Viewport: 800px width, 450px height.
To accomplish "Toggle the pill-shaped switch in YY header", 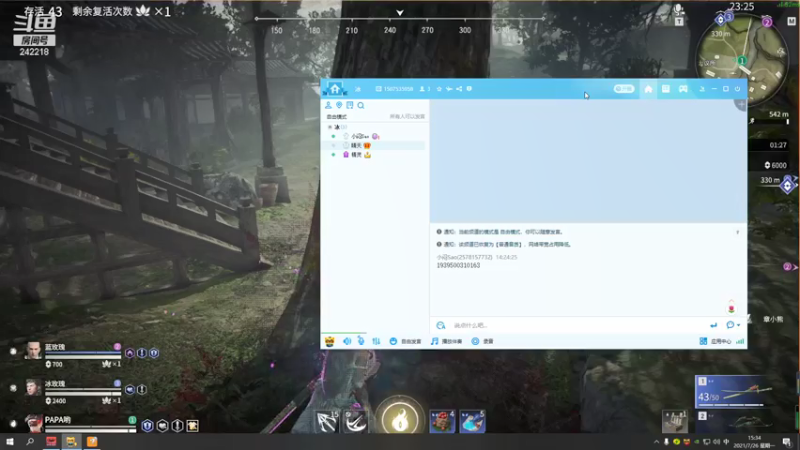I will click(623, 89).
